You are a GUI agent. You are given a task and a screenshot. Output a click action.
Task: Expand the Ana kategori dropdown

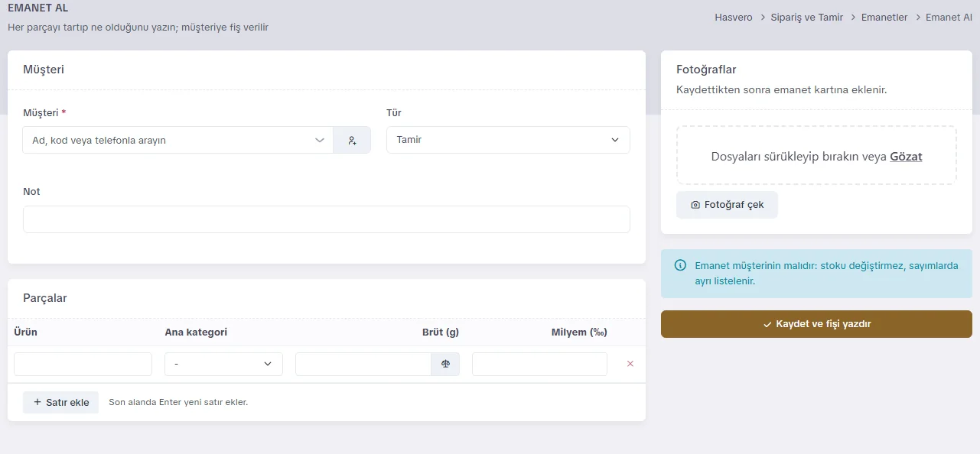tap(223, 365)
